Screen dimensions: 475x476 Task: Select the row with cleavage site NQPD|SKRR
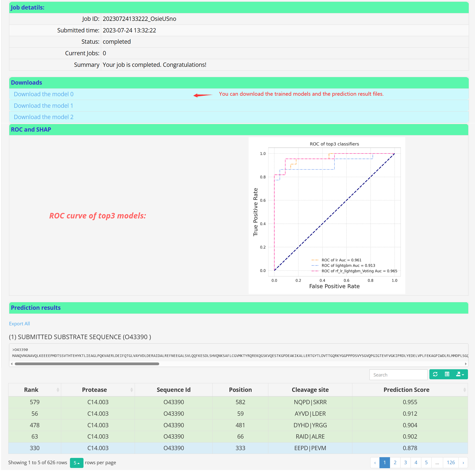238,402
